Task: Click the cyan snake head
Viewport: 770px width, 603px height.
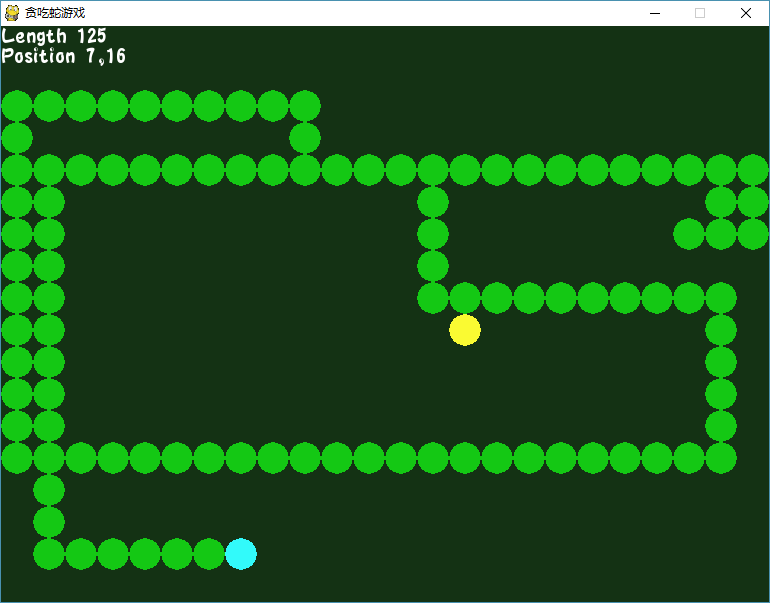Action: 241,554
